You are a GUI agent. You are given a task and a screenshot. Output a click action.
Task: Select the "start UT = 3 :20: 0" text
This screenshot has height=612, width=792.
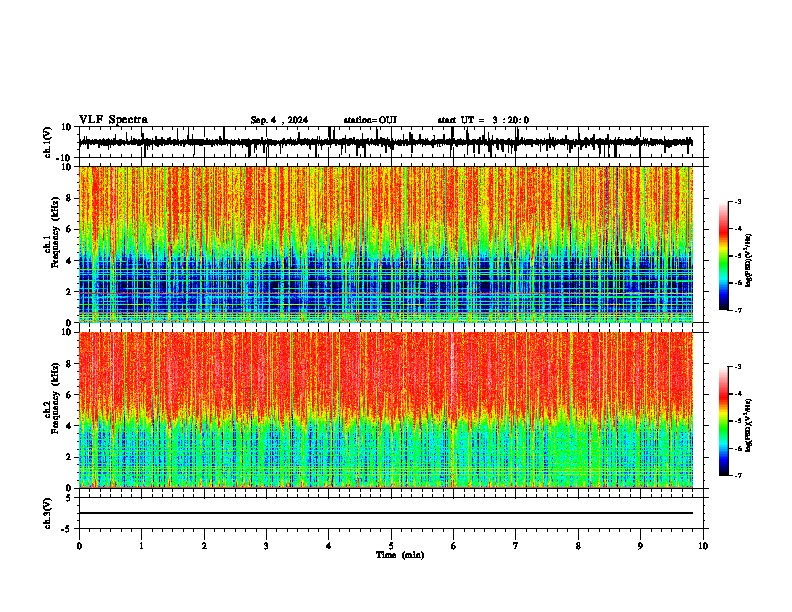[x=483, y=120]
